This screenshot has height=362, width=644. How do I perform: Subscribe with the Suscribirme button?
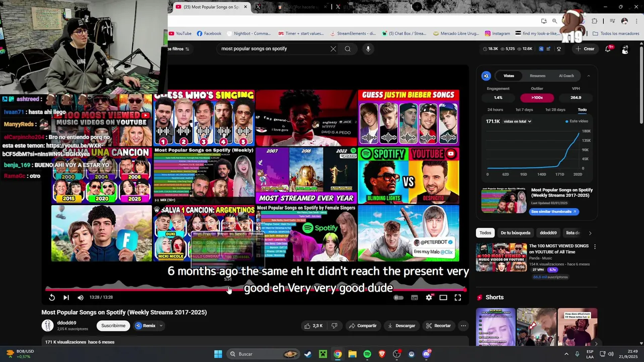[x=113, y=326]
